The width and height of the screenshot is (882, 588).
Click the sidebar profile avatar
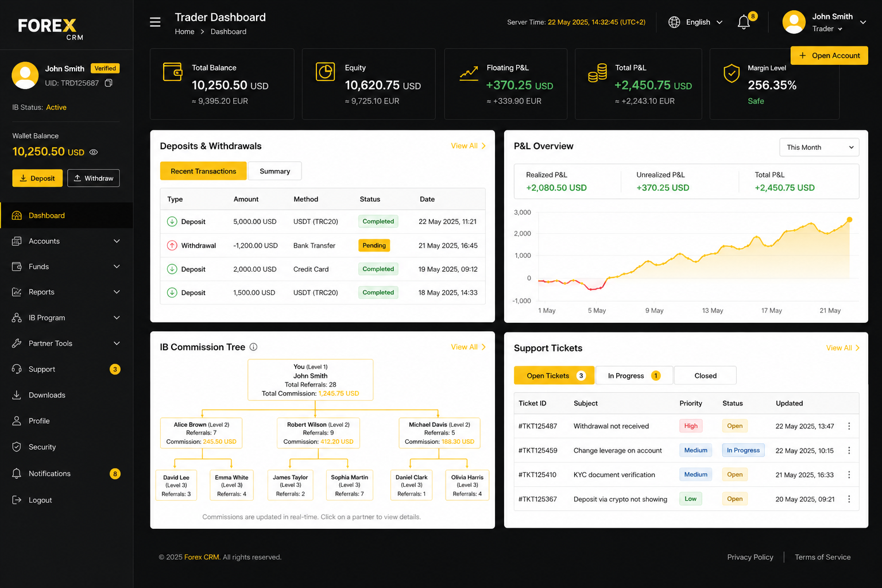pos(25,76)
